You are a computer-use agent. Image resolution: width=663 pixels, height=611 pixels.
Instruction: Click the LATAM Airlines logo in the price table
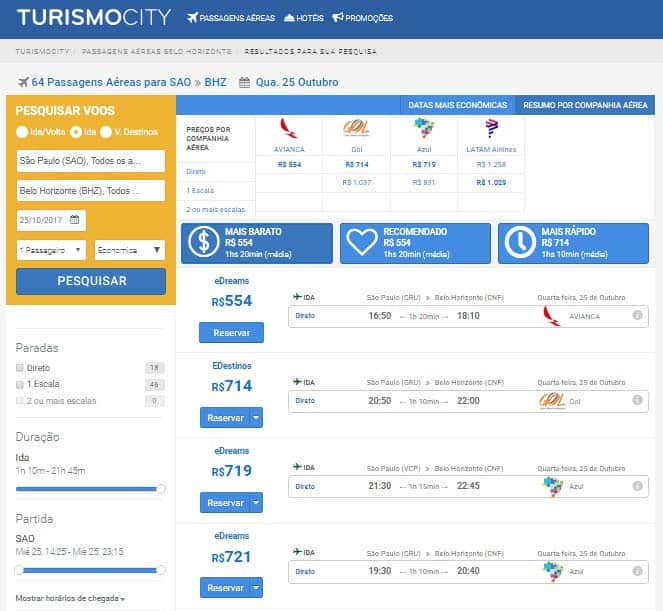(491, 129)
